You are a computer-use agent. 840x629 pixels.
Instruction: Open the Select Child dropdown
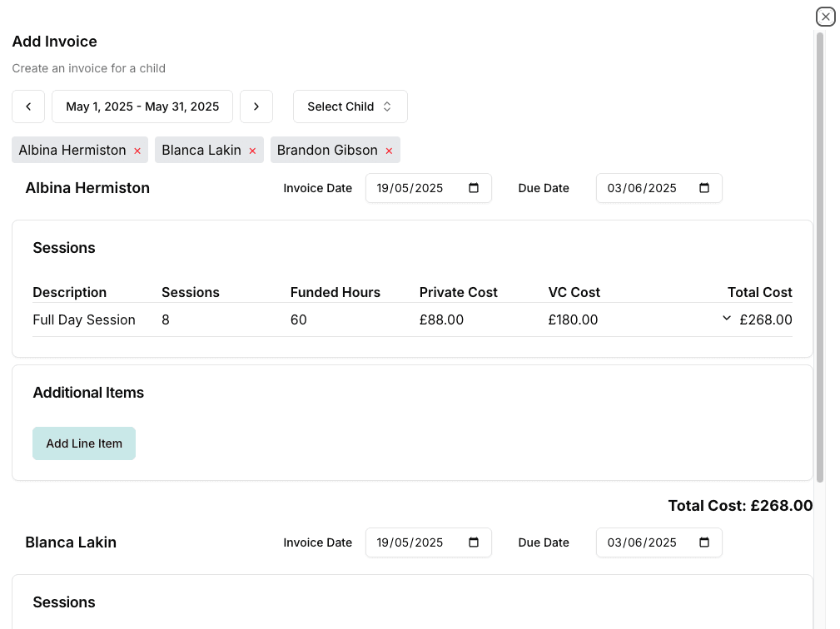point(350,106)
